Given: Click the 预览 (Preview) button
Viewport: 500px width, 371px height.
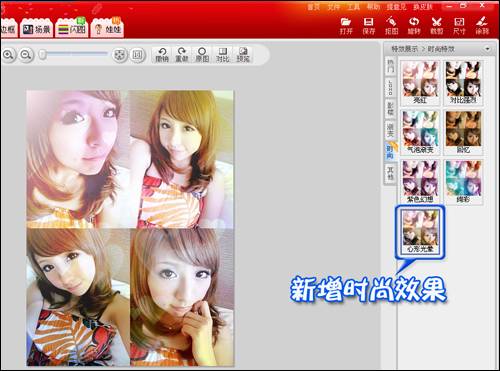Looking at the screenshot, I should [243, 55].
